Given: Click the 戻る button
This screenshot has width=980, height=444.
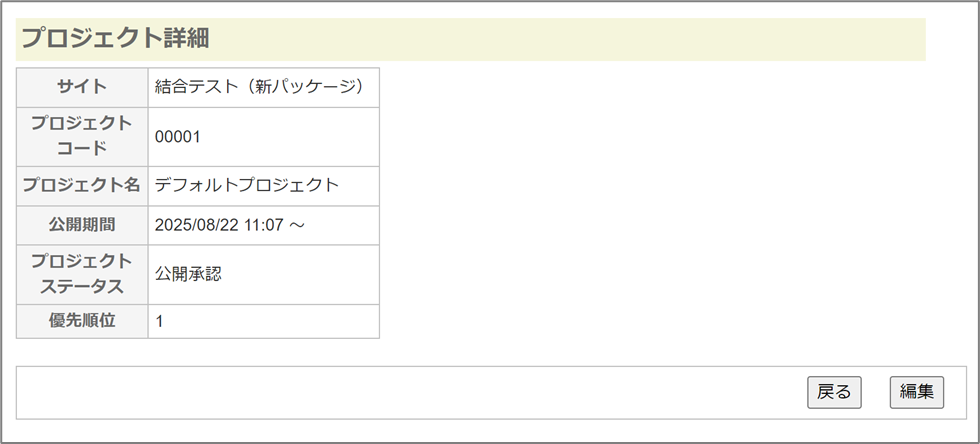Looking at the screenshot, I should pos(834,392).
